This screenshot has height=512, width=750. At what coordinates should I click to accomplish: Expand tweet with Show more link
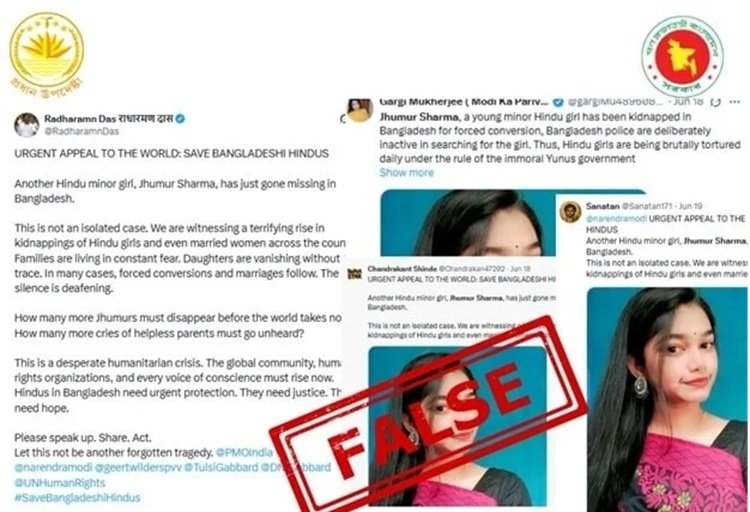(x=407, y=173)
